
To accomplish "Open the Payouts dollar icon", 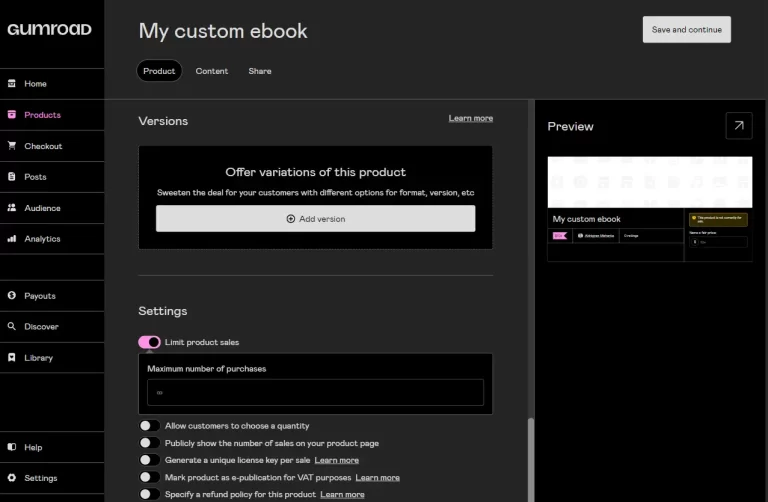I will tap(12, 295).
